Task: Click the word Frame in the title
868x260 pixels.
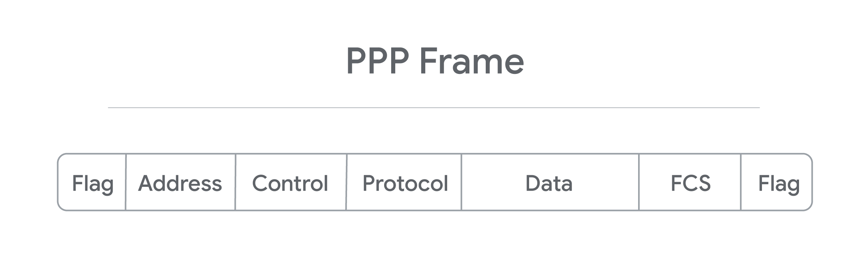Action: click(x=472, y=61)
